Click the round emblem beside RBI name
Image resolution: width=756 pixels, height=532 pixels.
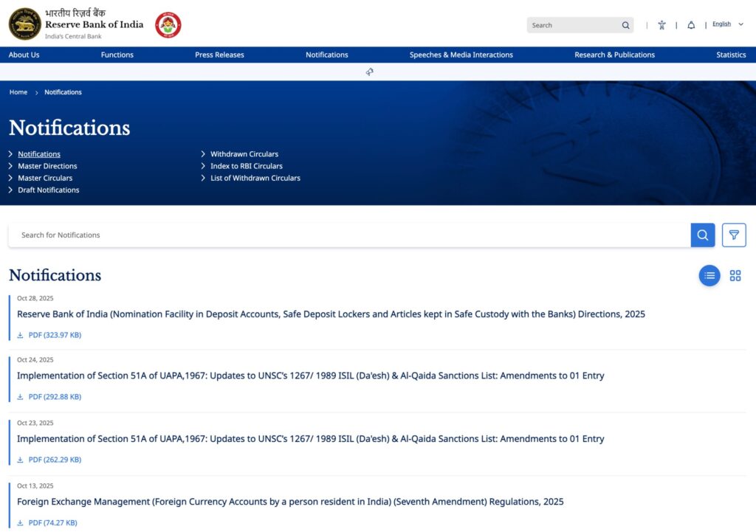tap(168, 24)
